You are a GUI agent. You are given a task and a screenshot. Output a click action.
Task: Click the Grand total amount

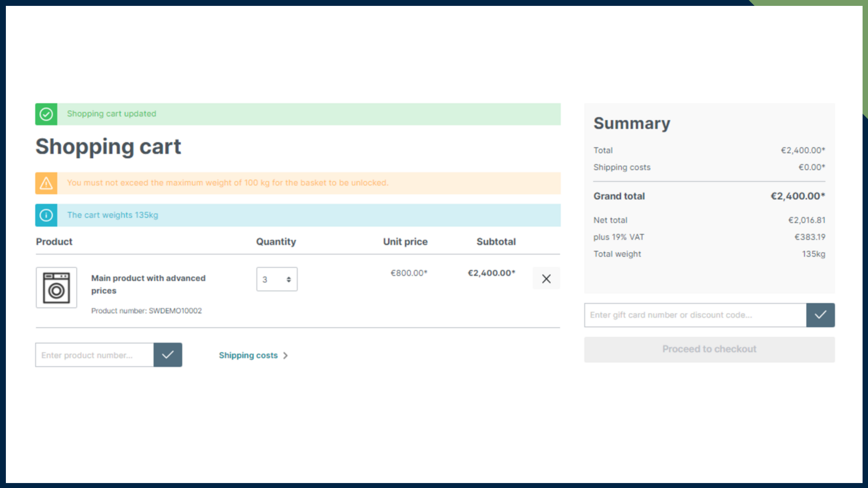click(797, 196)
